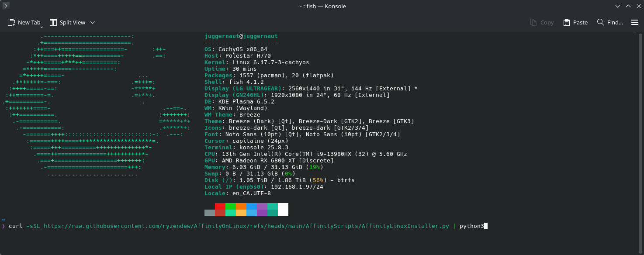Click the New Tab icon
The image size is (644, 255).
11,22
